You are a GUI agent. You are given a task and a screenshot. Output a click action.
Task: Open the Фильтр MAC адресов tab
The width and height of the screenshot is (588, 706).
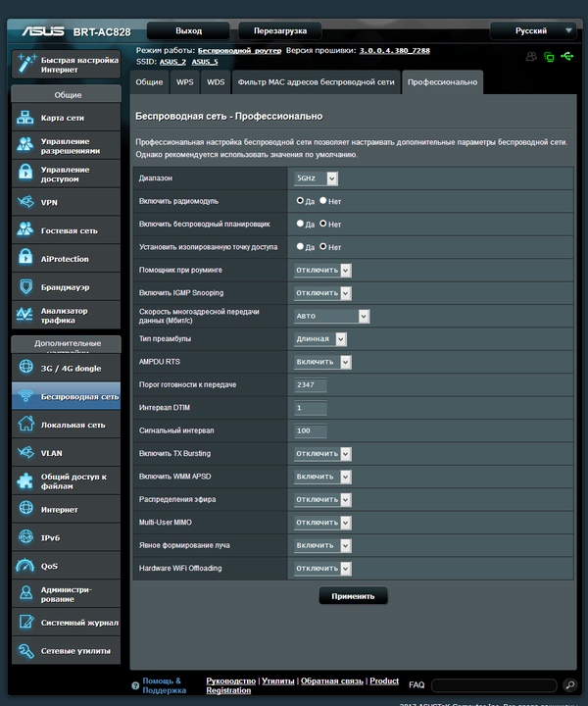(x=316, y=82)
